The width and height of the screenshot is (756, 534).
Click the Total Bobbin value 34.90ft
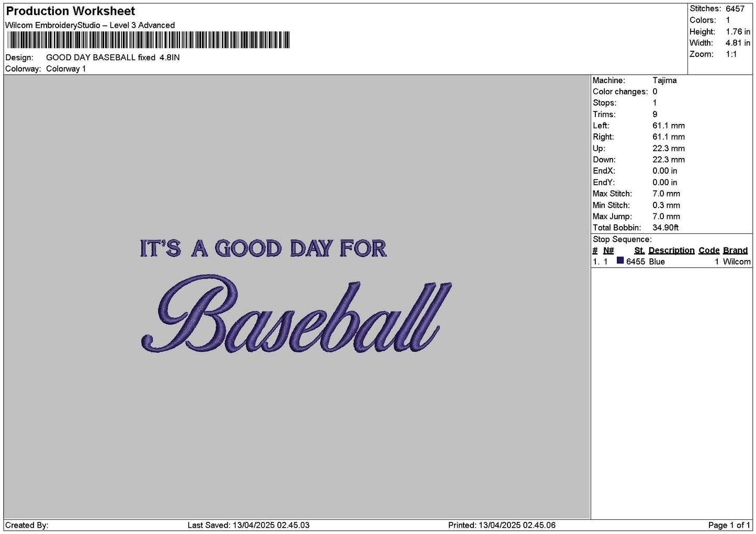[x=665, y=228]
